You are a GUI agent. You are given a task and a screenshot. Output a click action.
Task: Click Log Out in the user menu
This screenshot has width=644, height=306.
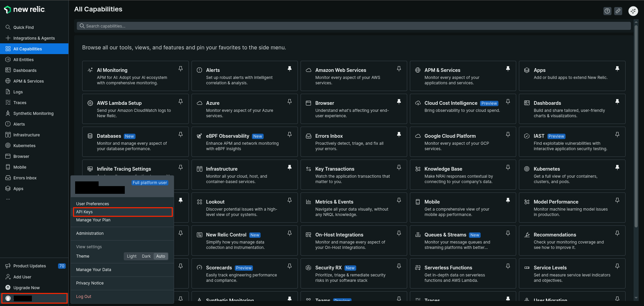[84, 297]
